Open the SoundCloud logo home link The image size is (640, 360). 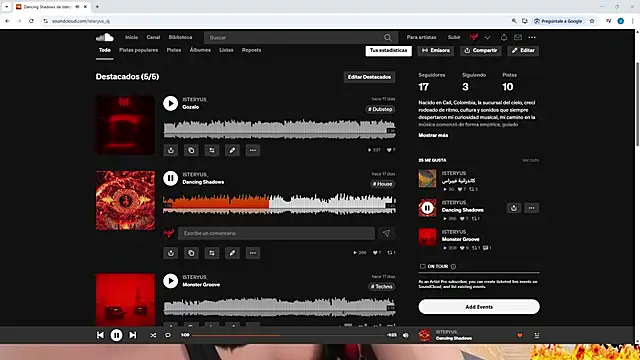105,37
